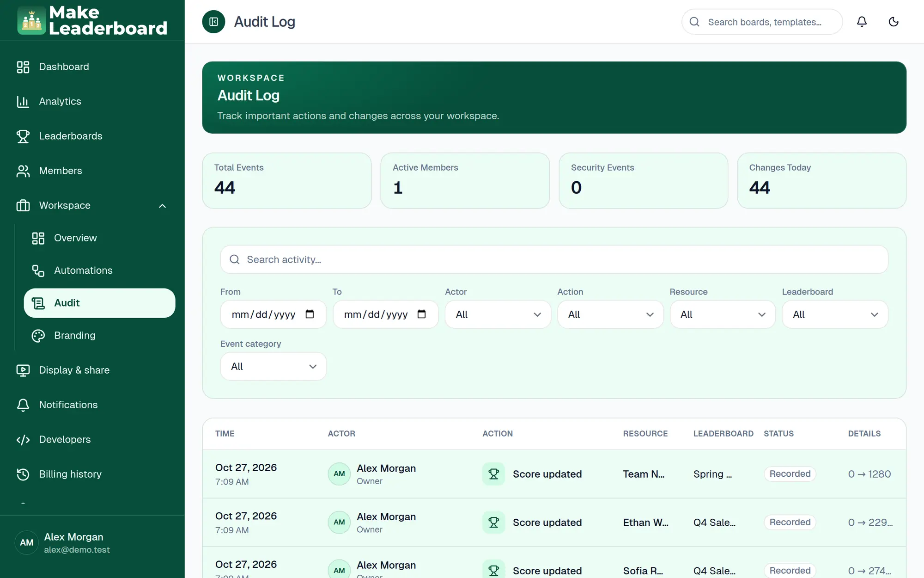Expand the Actor filter dropdown
The image size is (924, 578).
pyautogui.click(x=498, y=314)
